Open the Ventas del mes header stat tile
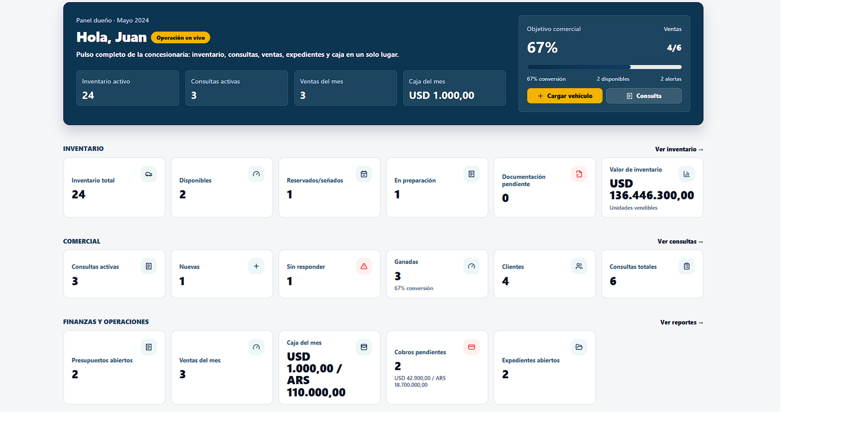Screen dimensions: 868x422 click(x=346, y=88)
